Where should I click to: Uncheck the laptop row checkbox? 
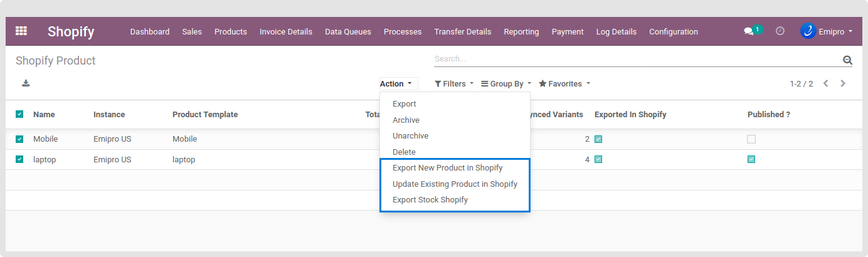point(19,159)
